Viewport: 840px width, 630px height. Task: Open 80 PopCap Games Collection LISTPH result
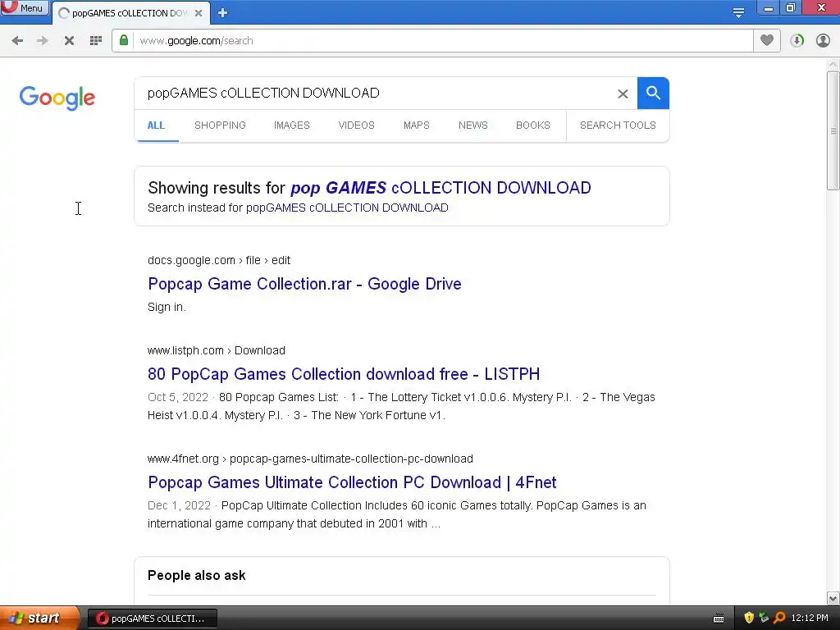(344, 374)
